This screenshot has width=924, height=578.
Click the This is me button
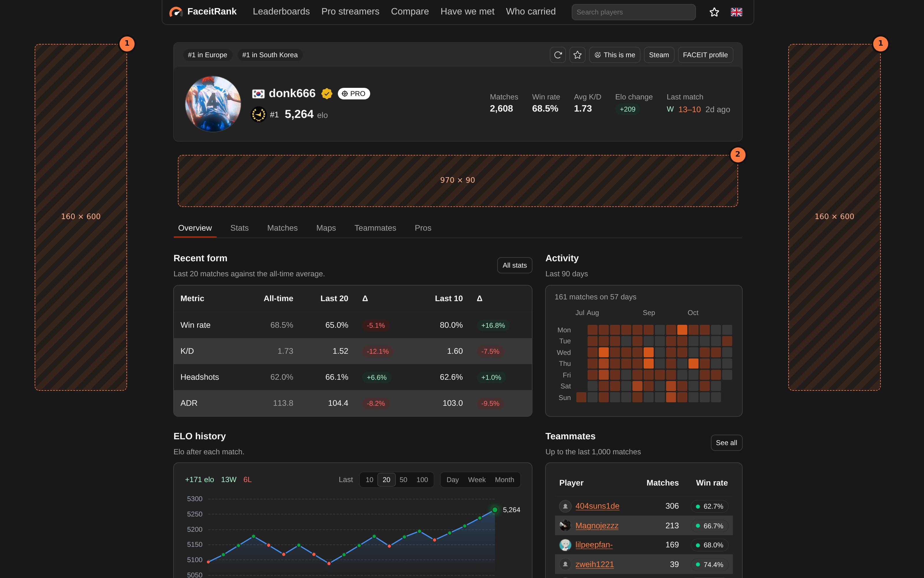coord(614,55)
